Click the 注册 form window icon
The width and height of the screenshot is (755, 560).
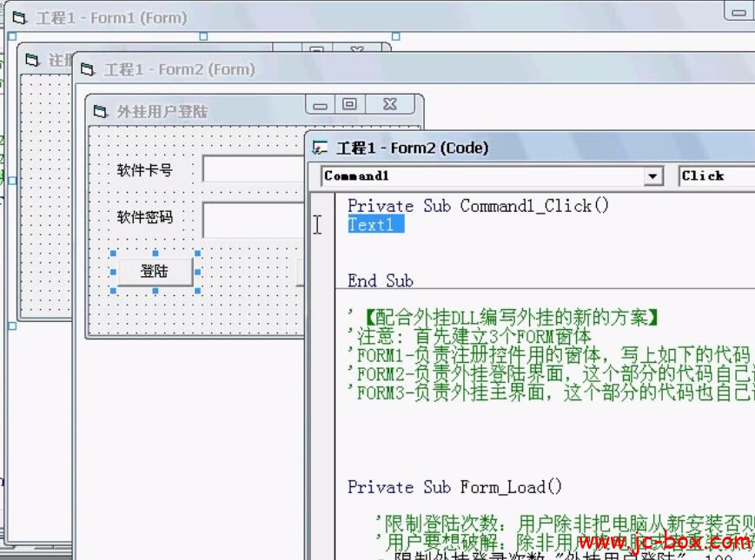(x=32, y=60)
